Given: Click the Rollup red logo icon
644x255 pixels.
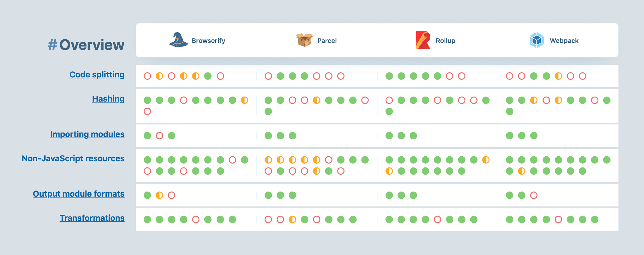Looking at the screenshot, I should (x=423, y=40).
